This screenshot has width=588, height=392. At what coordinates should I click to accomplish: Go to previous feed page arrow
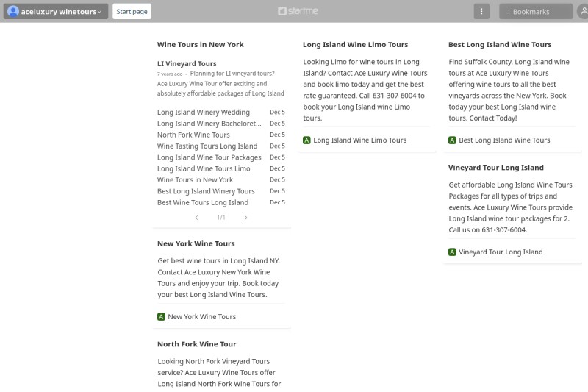(x=196, y=218)
